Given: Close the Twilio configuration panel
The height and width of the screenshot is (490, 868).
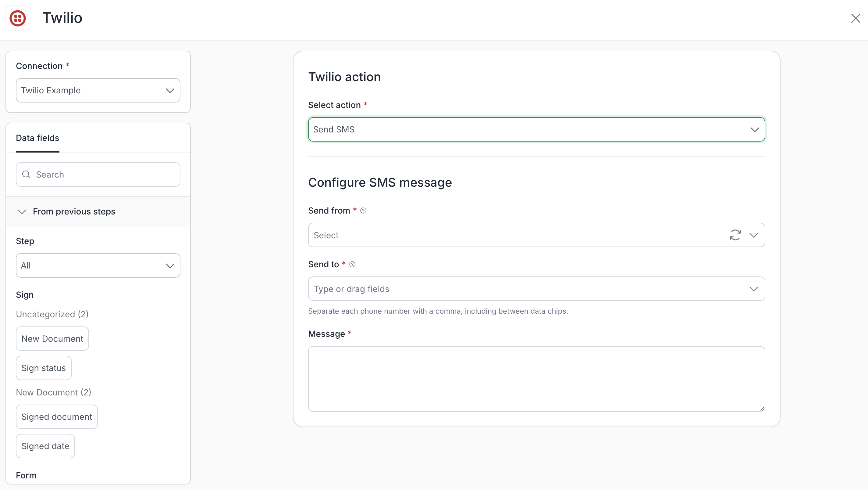Looking at the screenshot, I should point(855,18).
